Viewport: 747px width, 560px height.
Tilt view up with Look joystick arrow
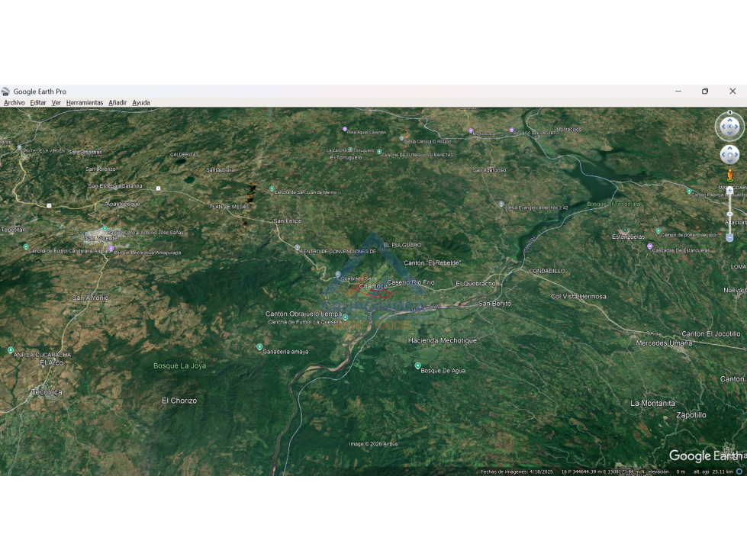point(729,120)
